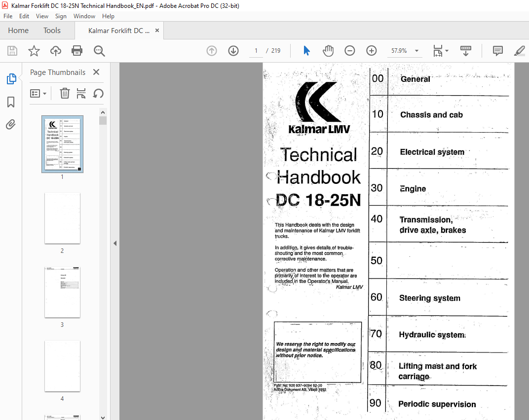
Task: Click the 'Kalmar LMV' logo text
Action: [319, 129]
